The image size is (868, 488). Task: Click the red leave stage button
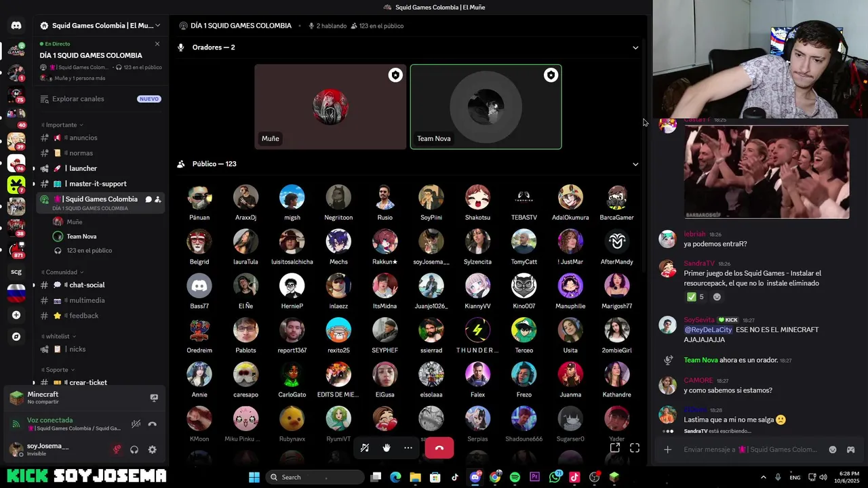point(439,448)
